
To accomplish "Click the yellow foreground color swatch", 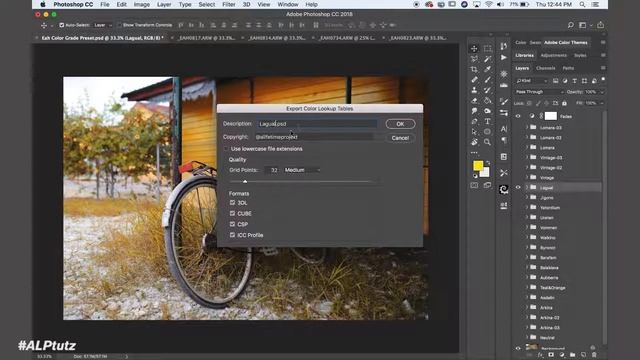I will [478, 165].
